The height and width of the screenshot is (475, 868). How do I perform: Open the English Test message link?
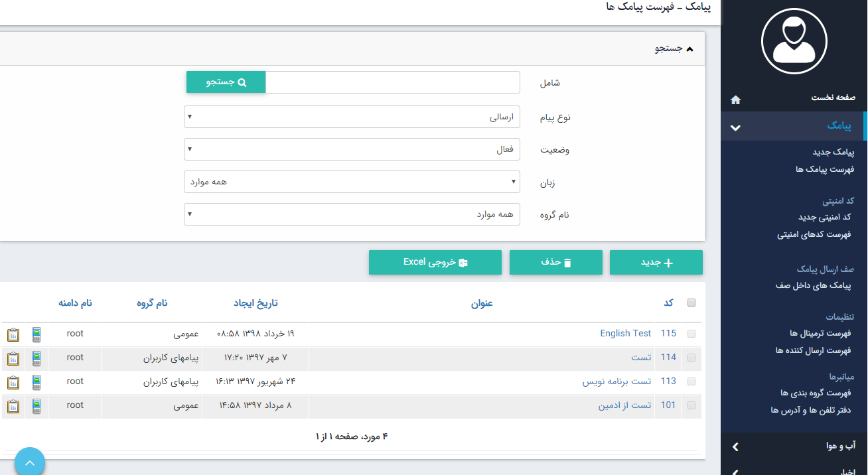(625, 334)
